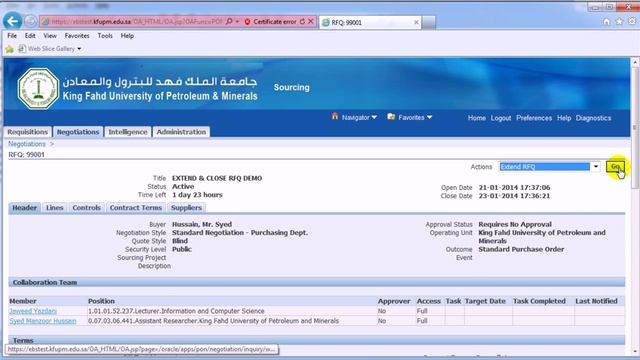Click the scrollbar up arrow
The height and width of the screenshot is (360, 640).
[635, 62]
